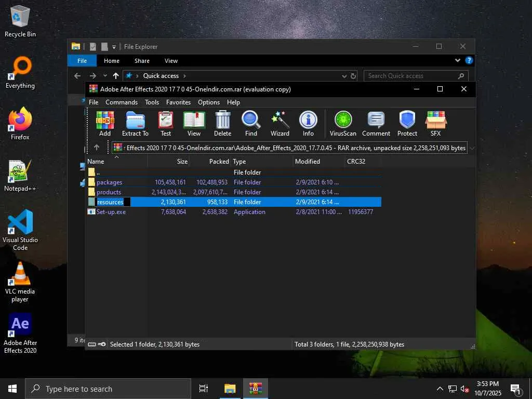Sort by the Type column header

(x=262, y=162)
